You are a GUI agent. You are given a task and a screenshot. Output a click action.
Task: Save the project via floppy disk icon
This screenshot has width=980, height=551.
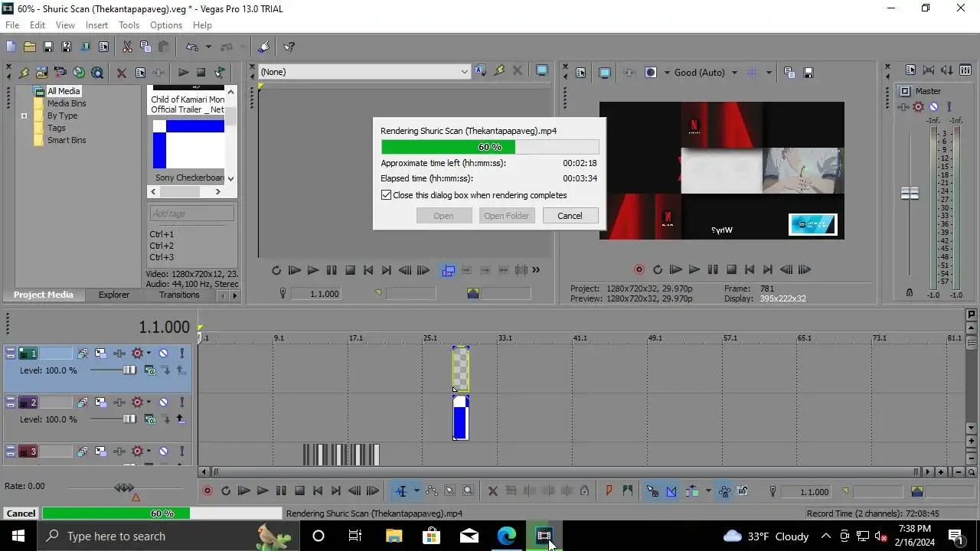pos(47,47)
